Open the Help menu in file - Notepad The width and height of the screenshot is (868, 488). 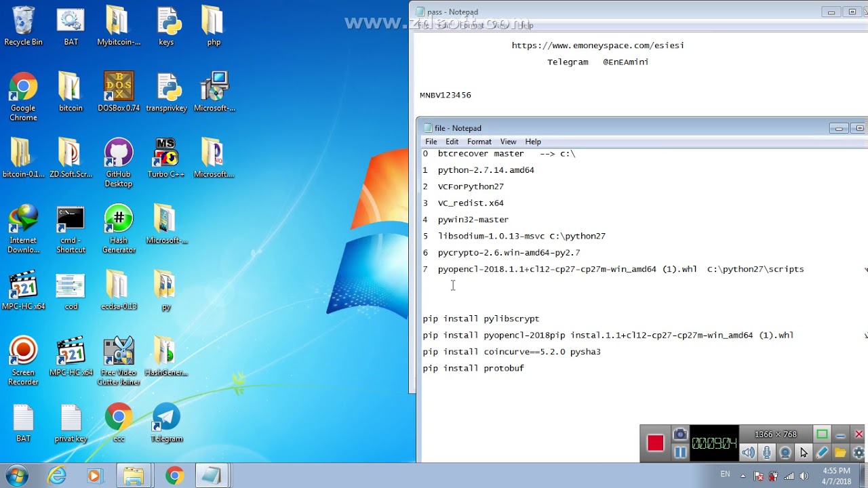pyautogui.click(x=533, y=142)
